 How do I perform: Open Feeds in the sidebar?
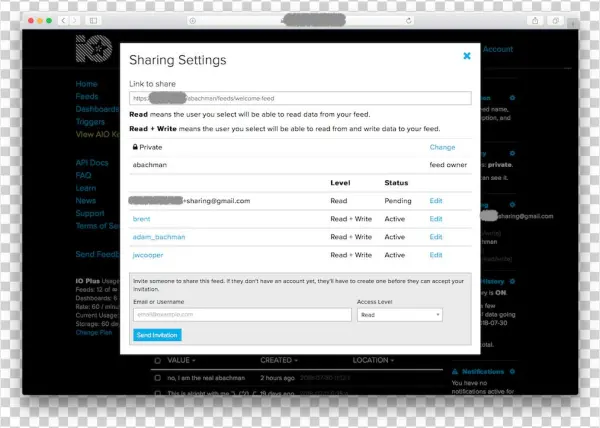(87, 96)
